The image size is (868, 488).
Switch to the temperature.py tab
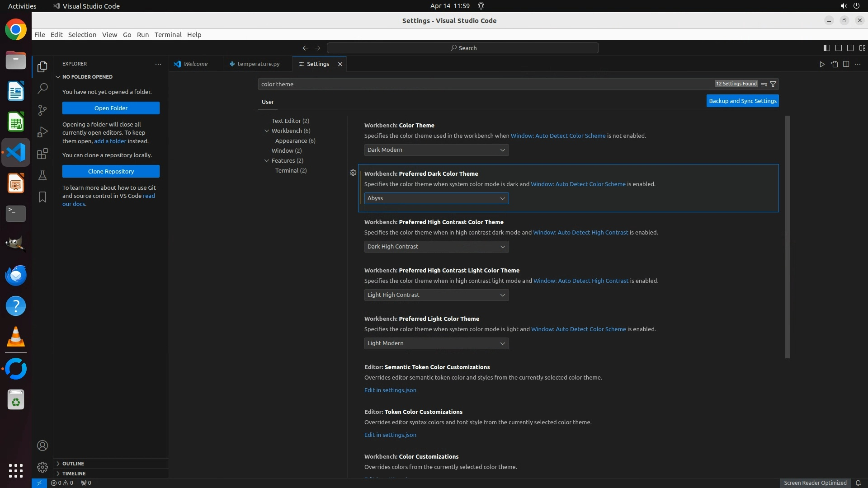[258, 64]
